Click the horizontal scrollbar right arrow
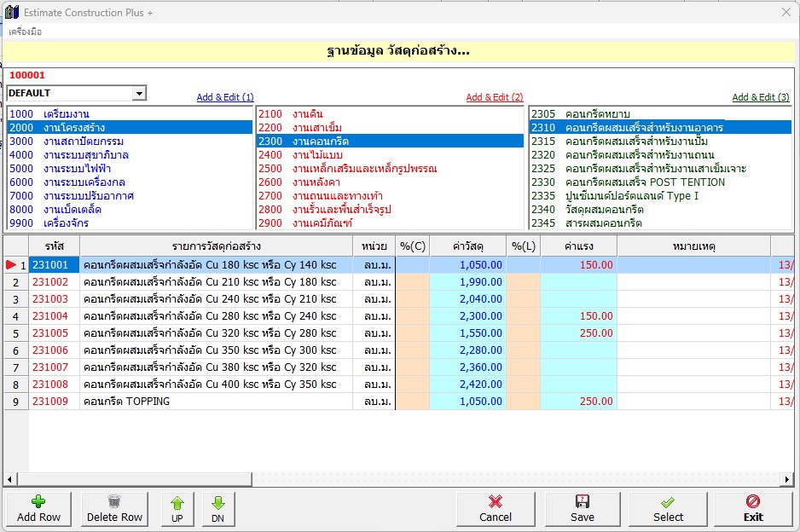Image resolution: width=800 pixels, height=532 pixels. coord(786,480)
